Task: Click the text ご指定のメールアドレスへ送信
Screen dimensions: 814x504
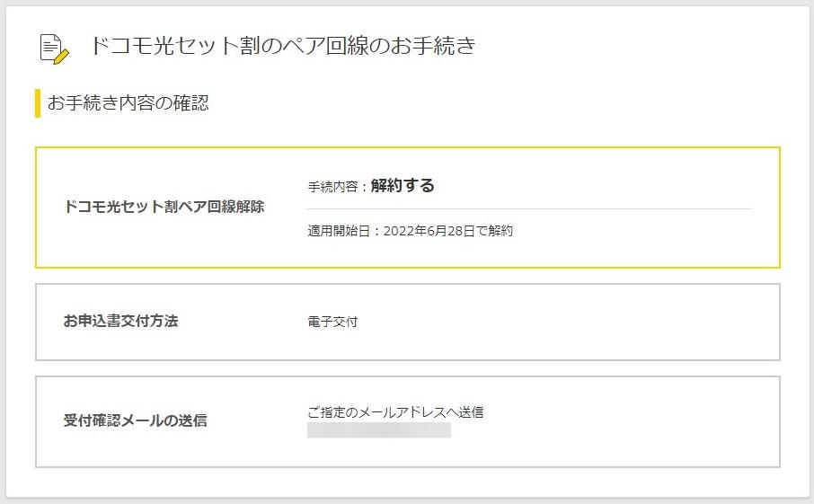Action: pos(395,412)
